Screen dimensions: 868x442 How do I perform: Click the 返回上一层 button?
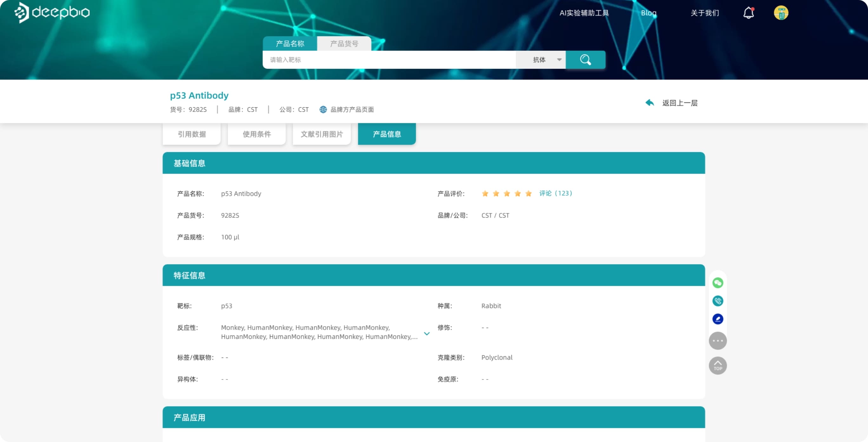(679, 103)
